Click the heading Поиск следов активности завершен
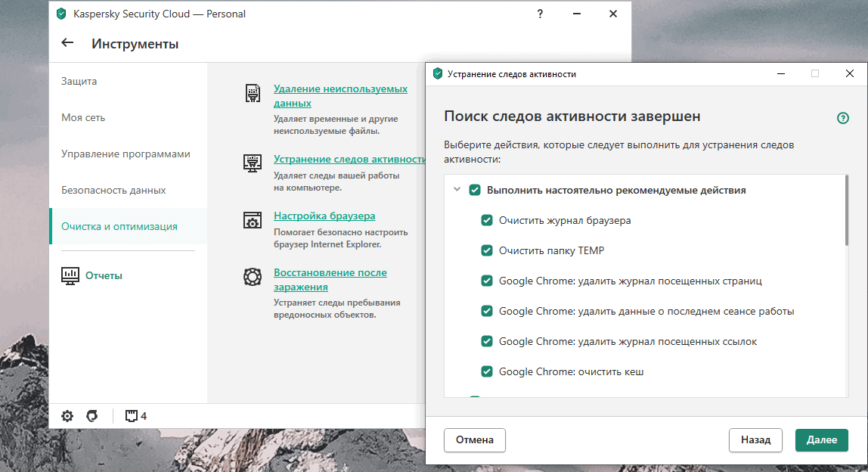 pyautogui.click(x=572, y=116)
